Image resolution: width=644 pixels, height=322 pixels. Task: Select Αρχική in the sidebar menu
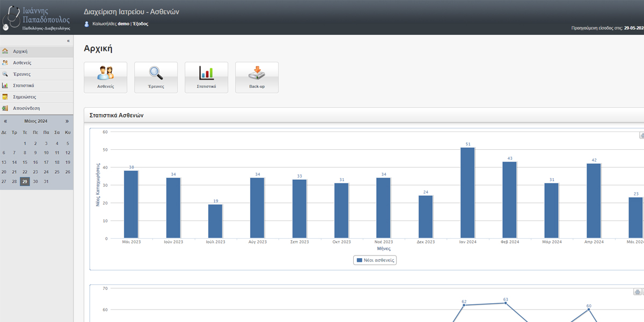[x=36, y=52]
